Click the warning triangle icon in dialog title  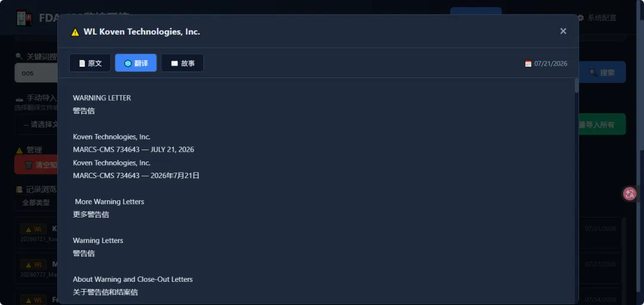pyautogui.click(x=75, y=32)
